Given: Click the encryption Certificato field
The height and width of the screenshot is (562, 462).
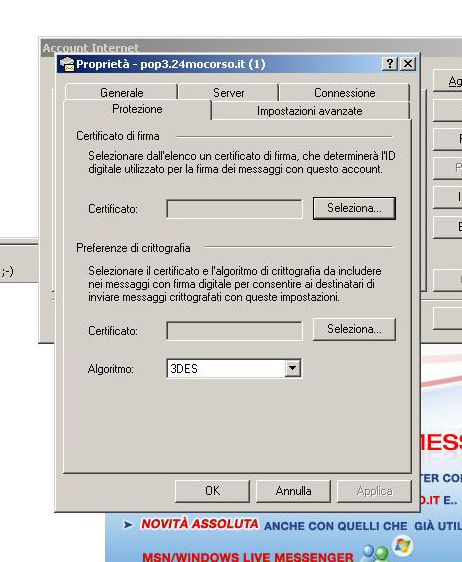Looking at the screenshot, I should click(234, 331).
